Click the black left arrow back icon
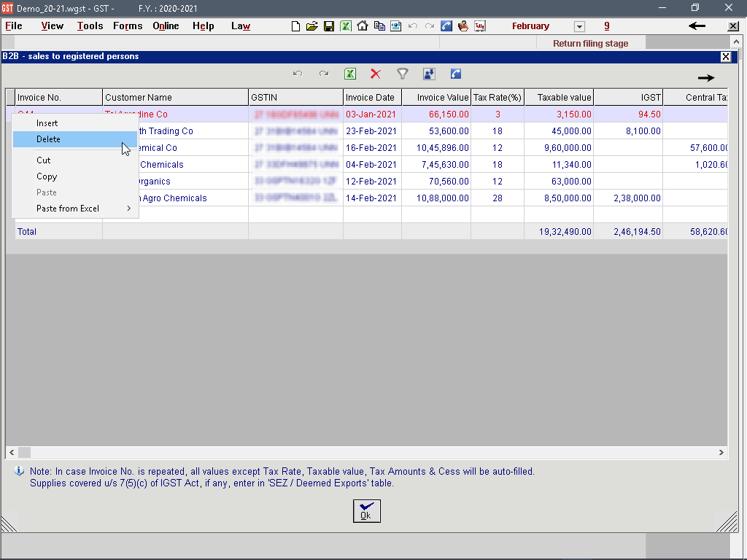The width and height of the screenshot is (747, 560). coord(697,26)
